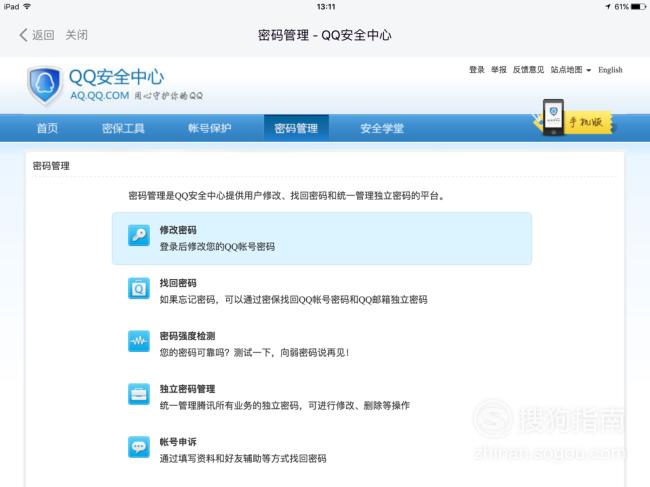Click the yellow 手机版 banner label
The height and width of the screenshot is (487, 650).
(587, 122)
